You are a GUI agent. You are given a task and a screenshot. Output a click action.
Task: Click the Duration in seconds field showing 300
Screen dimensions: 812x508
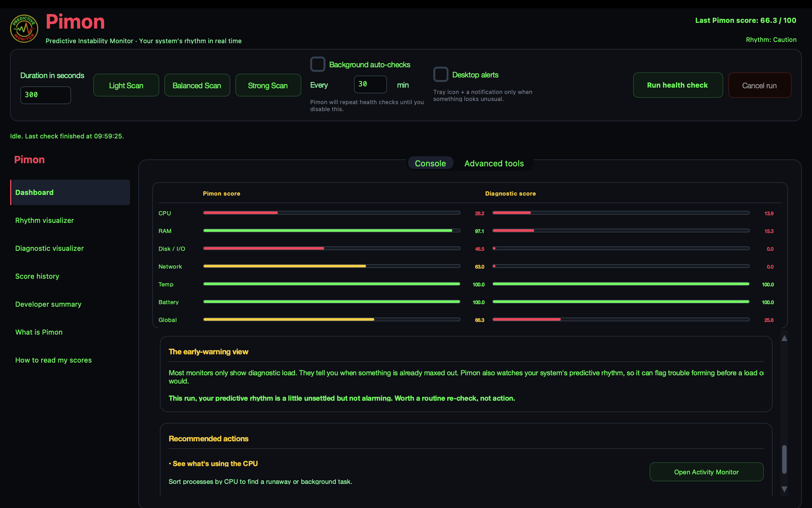tap(46, 95)
